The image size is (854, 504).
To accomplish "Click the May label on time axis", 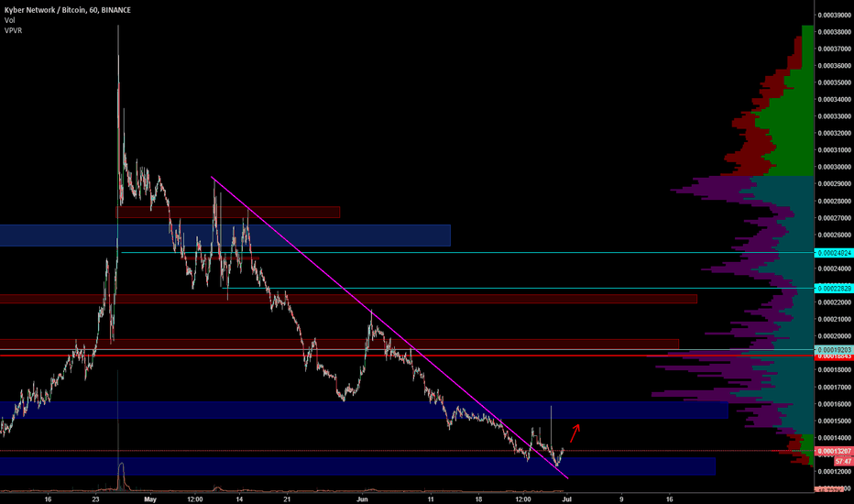I will pos(150,499).
